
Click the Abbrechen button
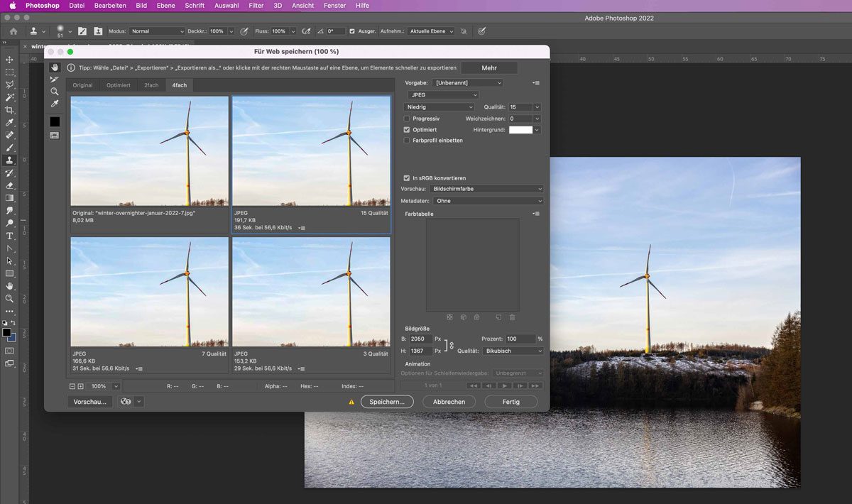(449, 402)
